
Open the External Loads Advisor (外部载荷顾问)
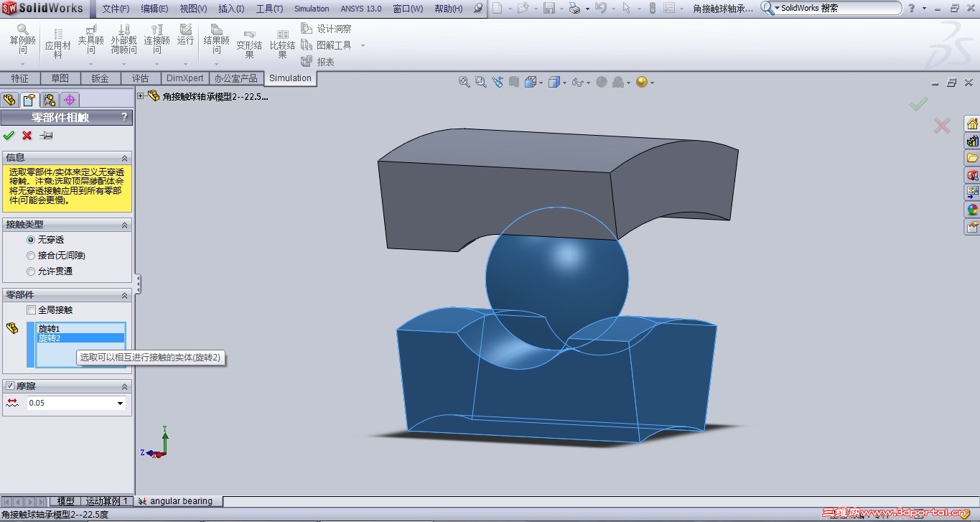[123, 39]
